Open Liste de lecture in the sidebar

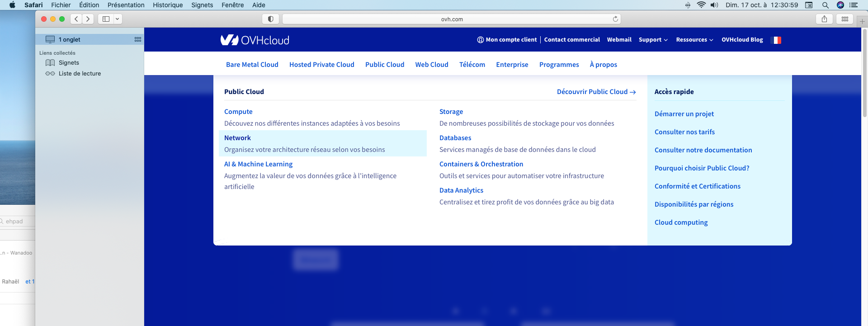coord(80,74)
